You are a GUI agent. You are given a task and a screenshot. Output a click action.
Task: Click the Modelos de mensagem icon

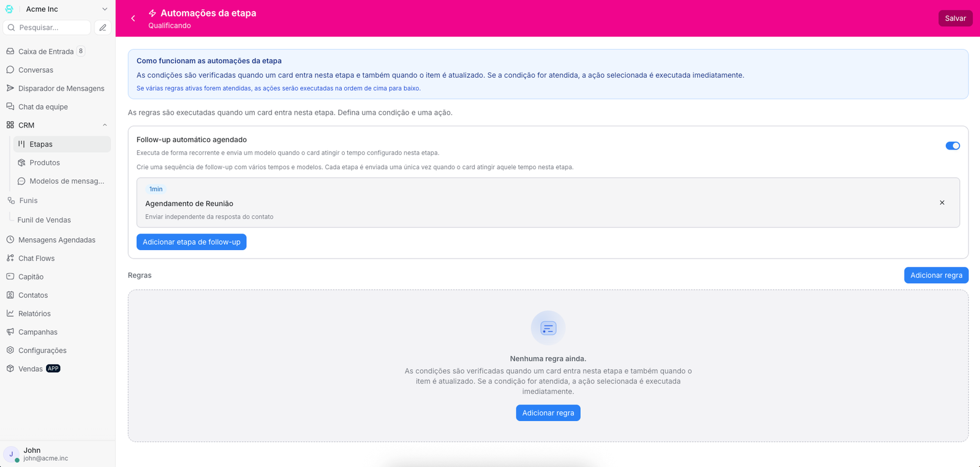(x=21, y=181)
